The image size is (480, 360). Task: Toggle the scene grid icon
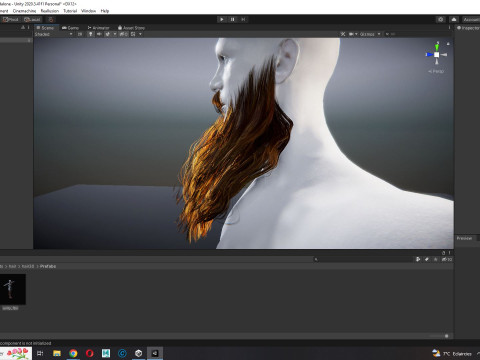click(133, 34)
